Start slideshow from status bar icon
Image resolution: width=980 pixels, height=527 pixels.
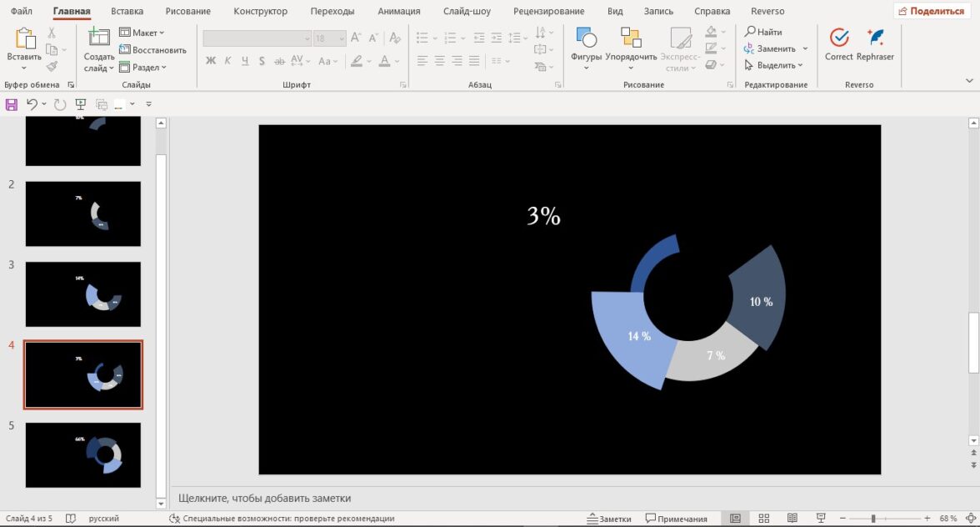click(x=821, y=519)
